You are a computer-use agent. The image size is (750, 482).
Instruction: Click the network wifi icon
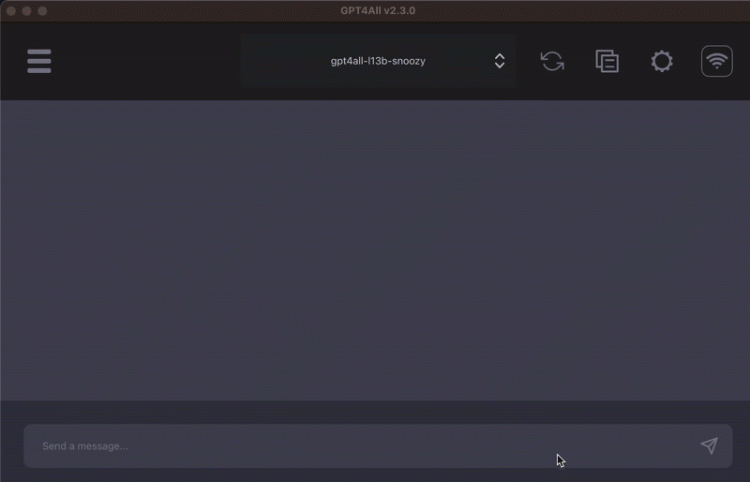tap(716, 61)
